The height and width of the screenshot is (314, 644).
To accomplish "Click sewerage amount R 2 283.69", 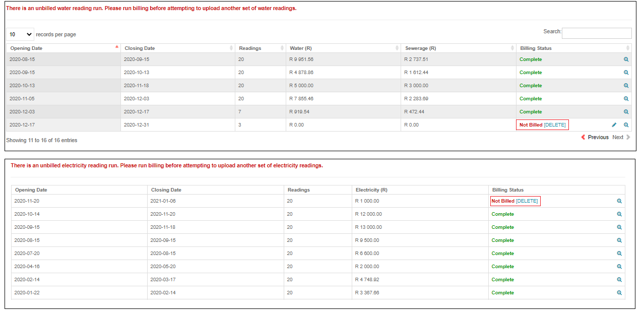I will point(416,99).
